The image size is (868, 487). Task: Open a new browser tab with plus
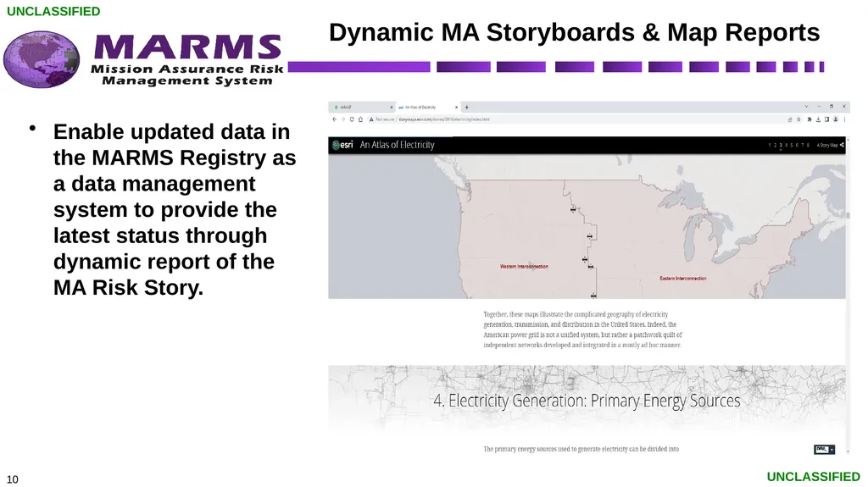point(467,108)
